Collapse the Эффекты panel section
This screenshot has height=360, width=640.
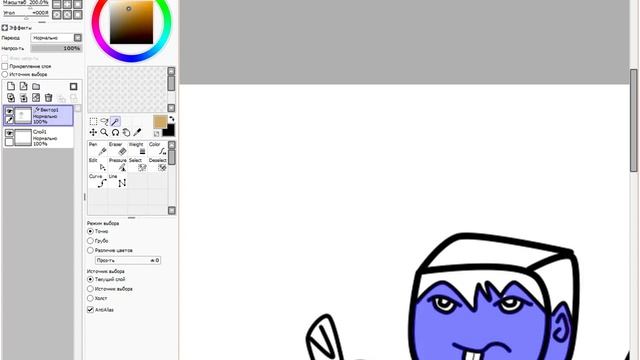[x=5, y=28]
